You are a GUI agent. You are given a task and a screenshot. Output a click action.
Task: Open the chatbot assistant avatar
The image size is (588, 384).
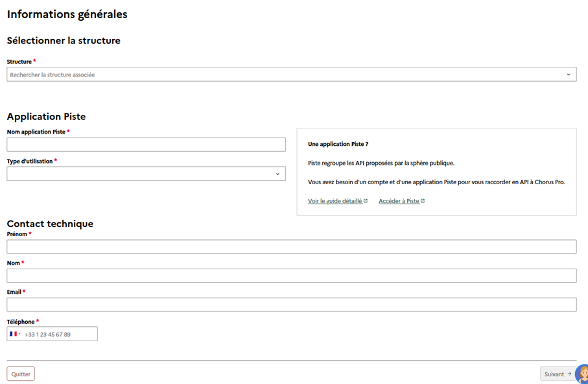(x=582, y=374)
